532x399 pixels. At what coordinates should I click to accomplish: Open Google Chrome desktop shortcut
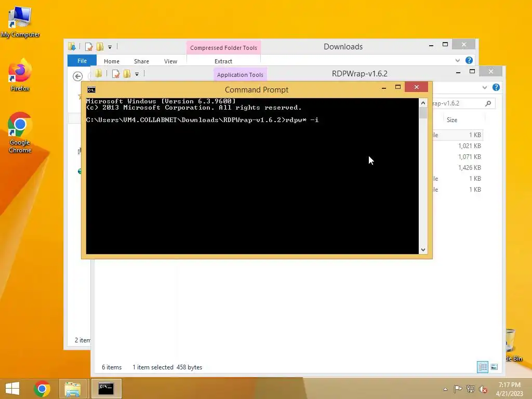point(20,133)
